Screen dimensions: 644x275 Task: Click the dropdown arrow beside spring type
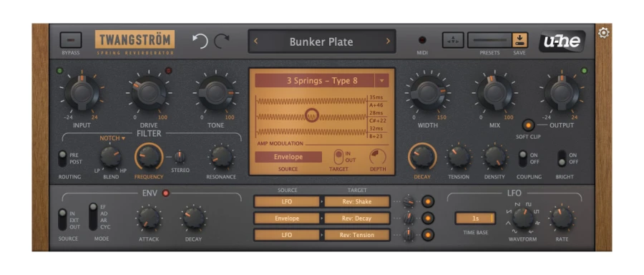(381, 81)
